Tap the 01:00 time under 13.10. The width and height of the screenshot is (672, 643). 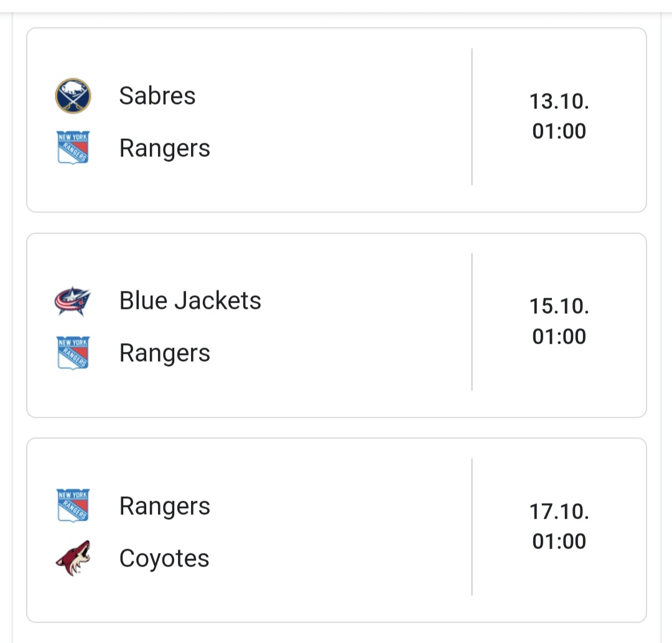coord(559,131)
